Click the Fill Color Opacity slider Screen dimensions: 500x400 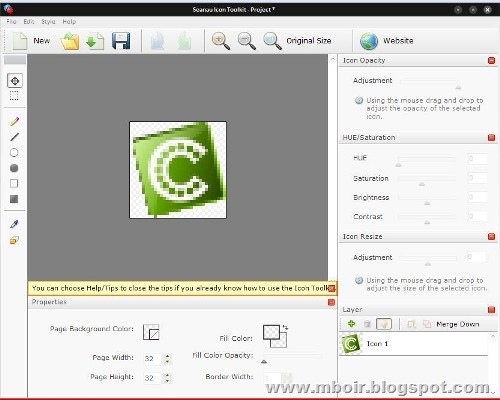(x=292, y=358)
